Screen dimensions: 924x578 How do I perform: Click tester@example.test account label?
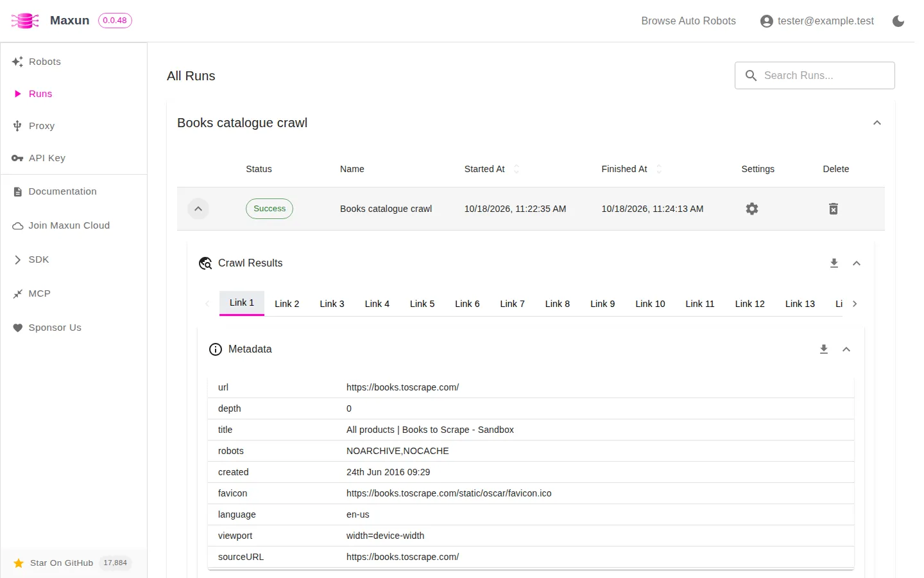click(x=826, y=21)
